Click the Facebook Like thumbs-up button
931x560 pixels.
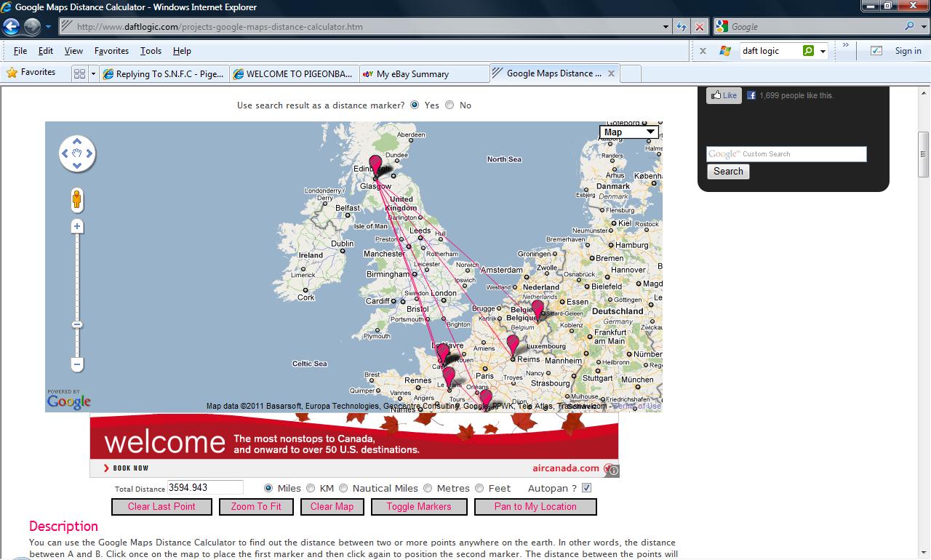(x=724, y=95)
